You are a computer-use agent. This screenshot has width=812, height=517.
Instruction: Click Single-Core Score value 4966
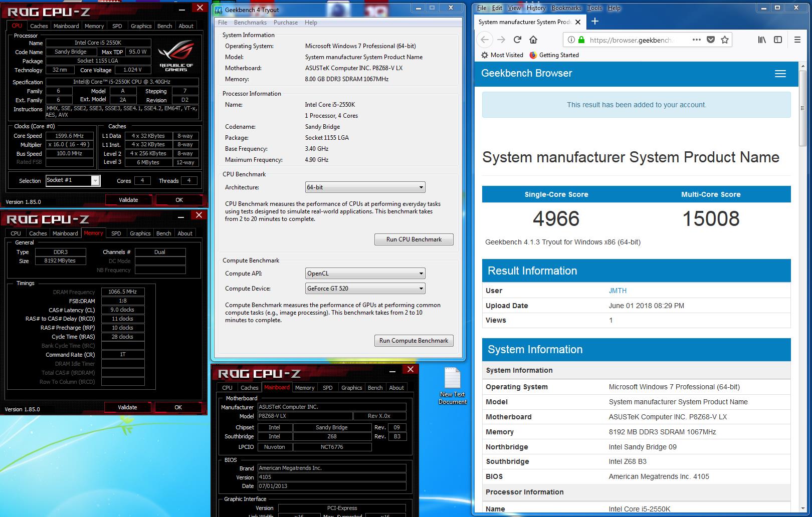[556, 219]
